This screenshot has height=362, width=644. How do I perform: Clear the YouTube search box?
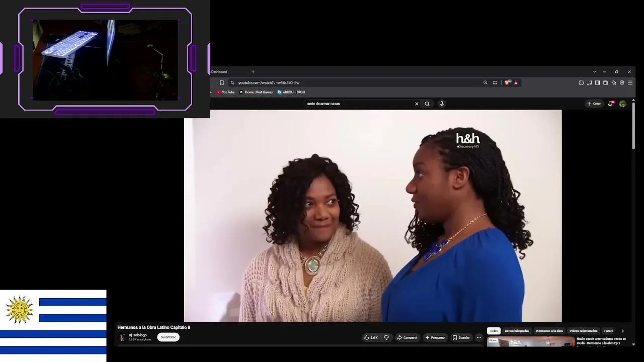[x=417, y=104]
